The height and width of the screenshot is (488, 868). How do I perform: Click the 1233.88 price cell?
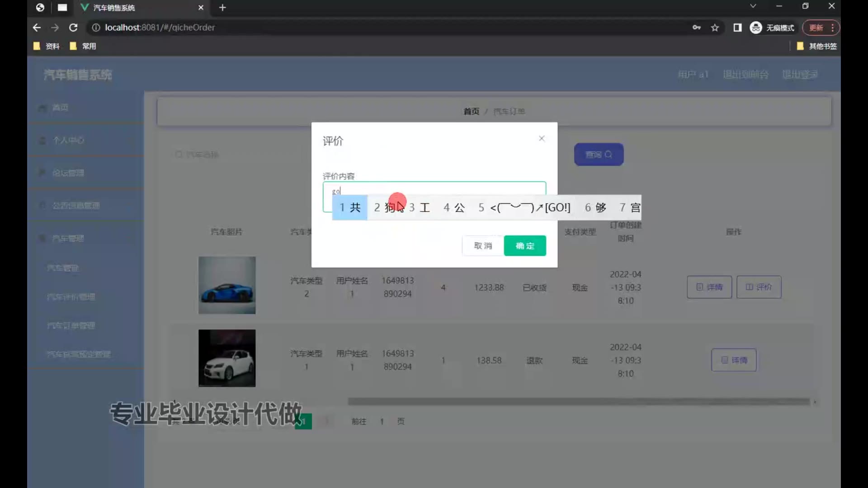pos(489,287)
